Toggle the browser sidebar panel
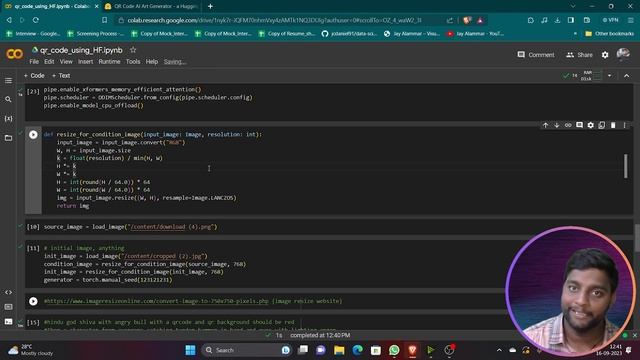This screenshot has height=360, width=640. tap(571, 20)
